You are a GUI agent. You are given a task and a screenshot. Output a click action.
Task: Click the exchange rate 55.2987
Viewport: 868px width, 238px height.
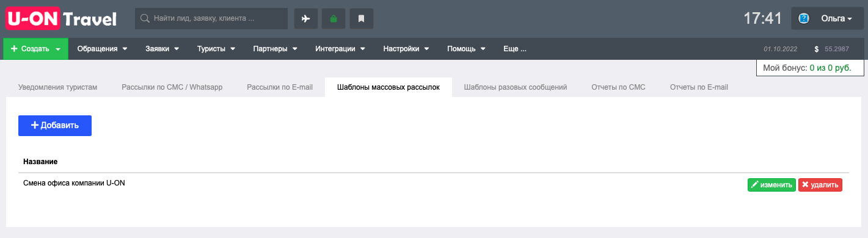pos(837,49)
